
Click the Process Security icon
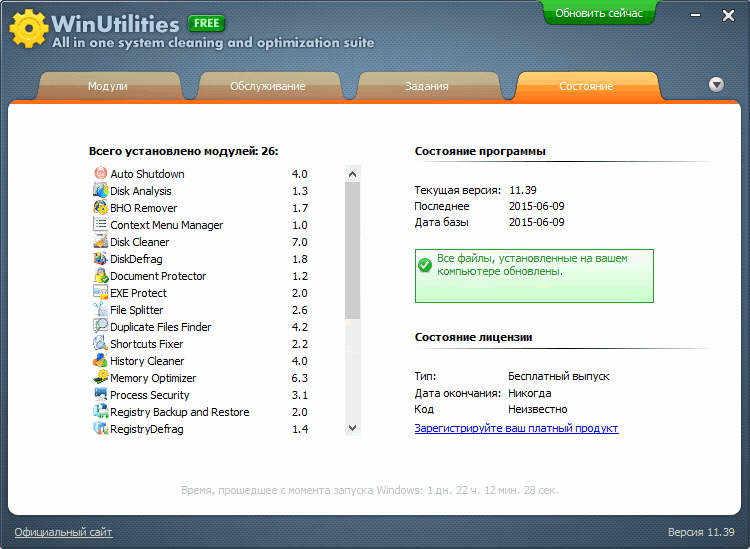click(x=100, y=394)
